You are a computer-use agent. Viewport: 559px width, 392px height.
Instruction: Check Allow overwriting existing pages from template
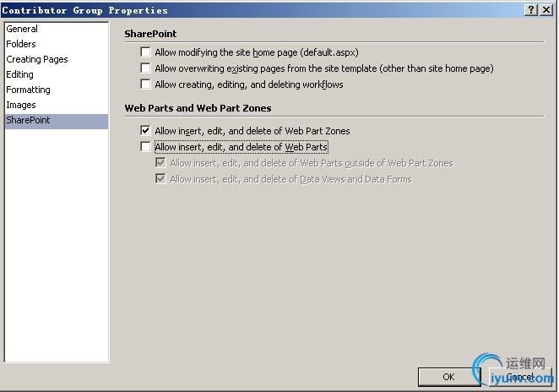pos(145,68)
